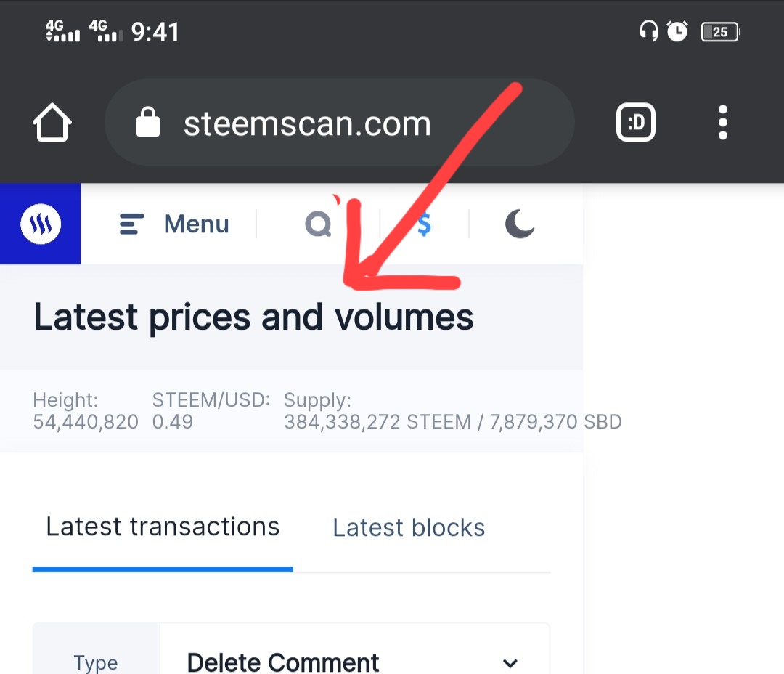The height and width of the screenshot is (674, 784).
Task: Open the hamburger Menu icon
Action: click(x=131, y=224)
